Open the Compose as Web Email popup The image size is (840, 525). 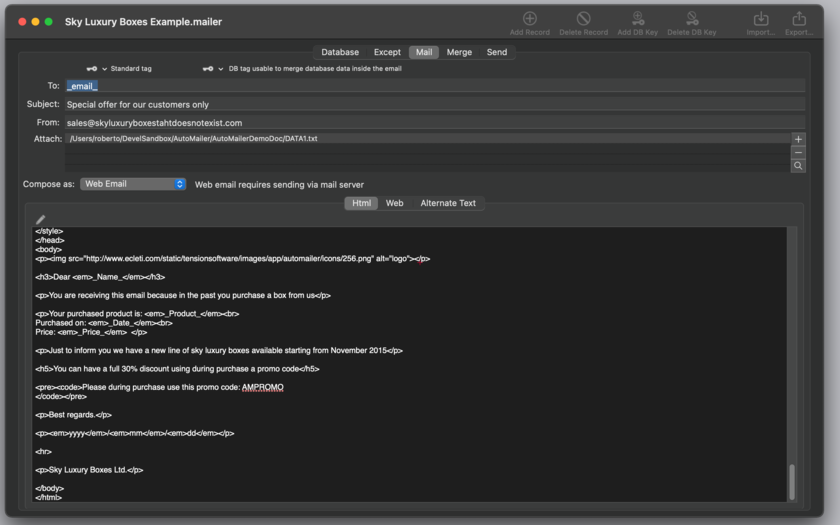(x=133, y=184)
